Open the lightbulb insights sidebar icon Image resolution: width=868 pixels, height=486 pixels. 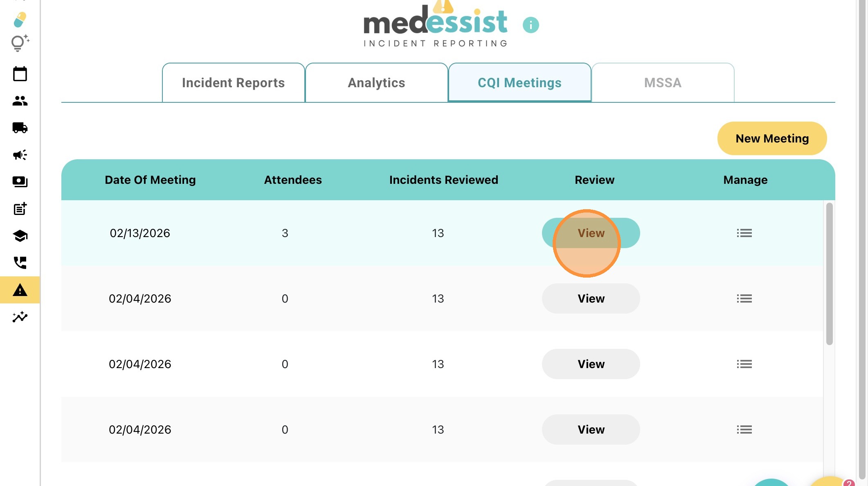[20, 43]
